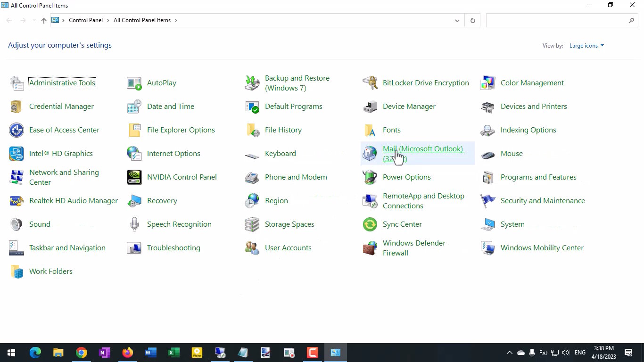Open the Sync Center icon

pos(370,224)
